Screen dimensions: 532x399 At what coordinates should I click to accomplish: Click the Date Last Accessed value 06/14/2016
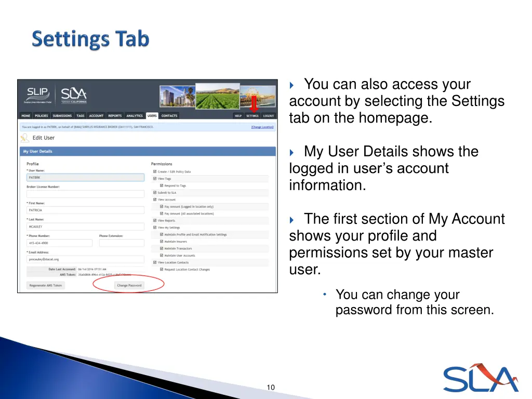92,269
